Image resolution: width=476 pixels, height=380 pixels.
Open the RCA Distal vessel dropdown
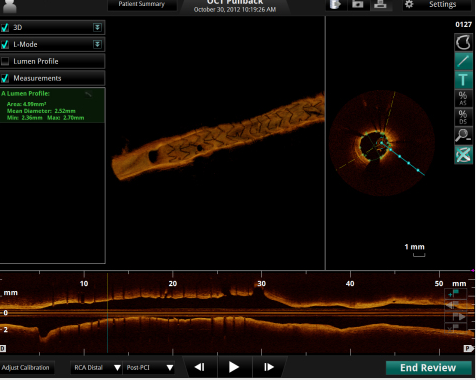click(96, 368)
